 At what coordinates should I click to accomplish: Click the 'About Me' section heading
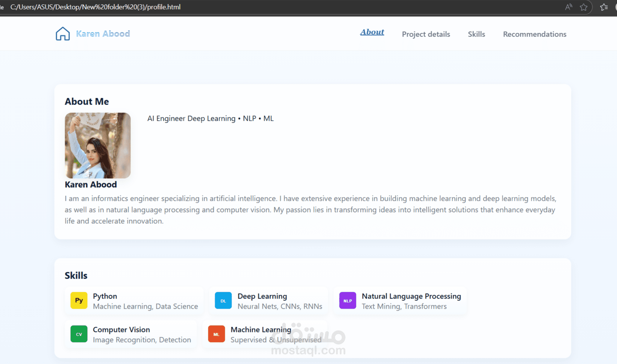pos(87,102)
